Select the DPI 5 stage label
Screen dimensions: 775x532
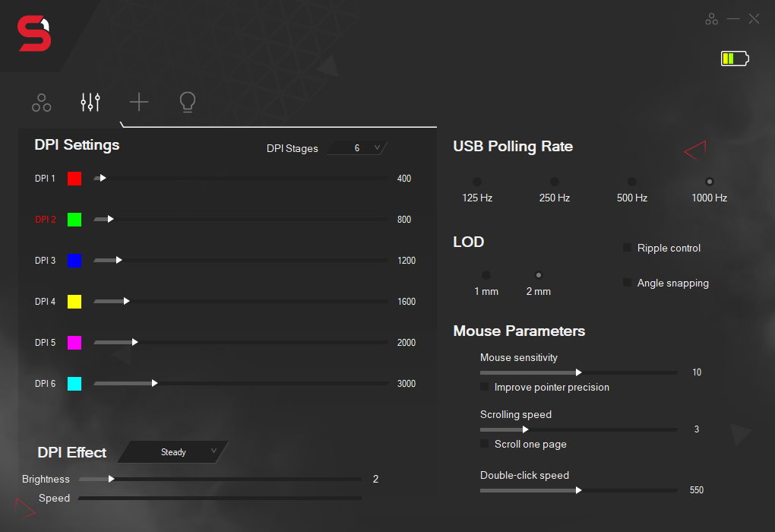[46, 343]
